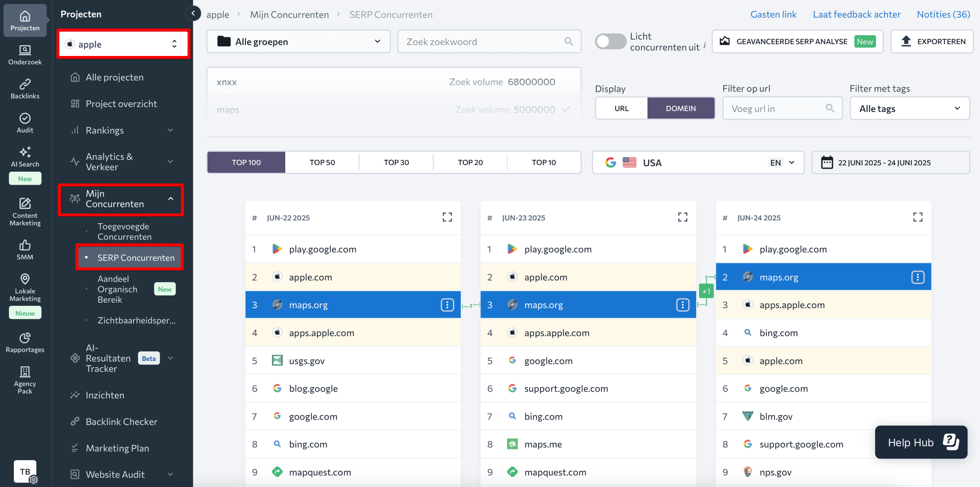980x487 pixels.
Task: Focus the Zoek zoekwoord field
Action: coord(489,41)
